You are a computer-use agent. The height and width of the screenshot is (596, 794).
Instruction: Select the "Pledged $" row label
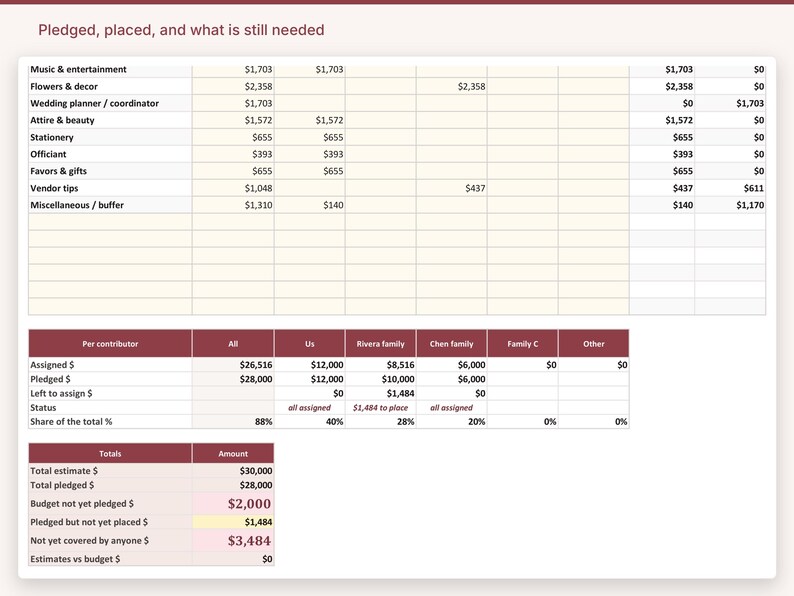[x=50, y=379]
